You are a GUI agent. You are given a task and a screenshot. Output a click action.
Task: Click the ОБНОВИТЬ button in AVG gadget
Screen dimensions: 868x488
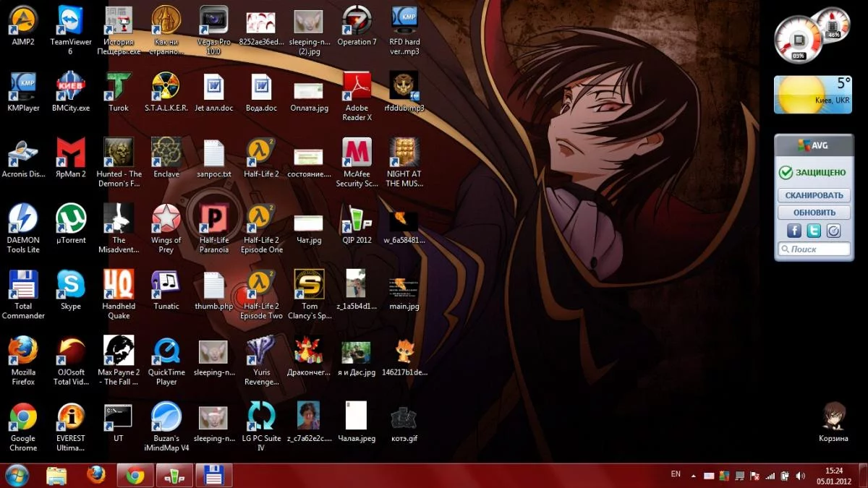[814, 213]
